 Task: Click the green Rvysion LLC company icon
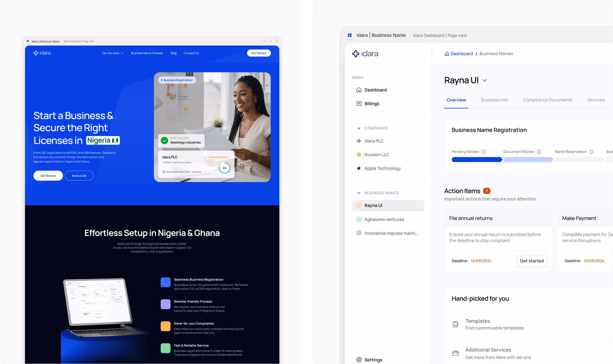point(359,155)
